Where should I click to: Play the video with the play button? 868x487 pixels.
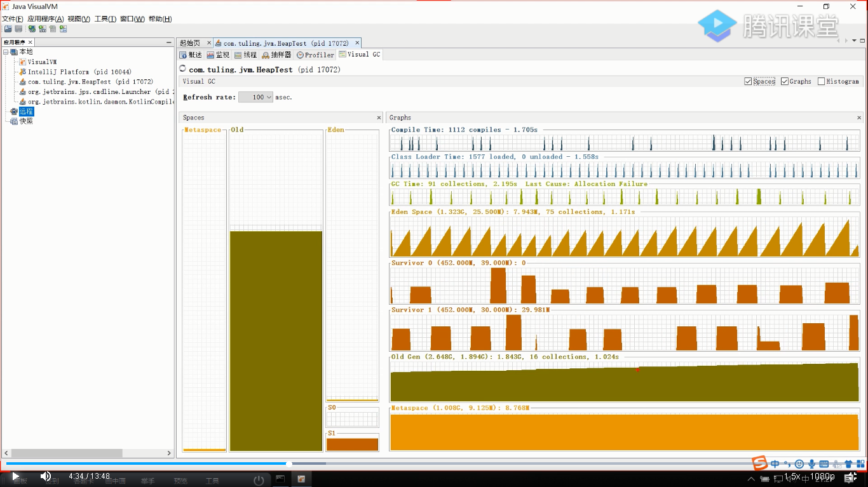16,476
